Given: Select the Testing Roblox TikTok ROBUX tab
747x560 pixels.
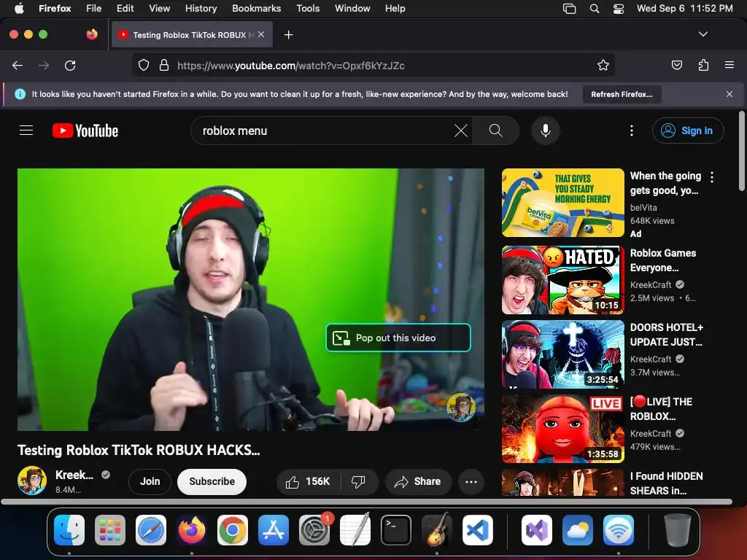Looking at the screenshot, I should 192,35.
